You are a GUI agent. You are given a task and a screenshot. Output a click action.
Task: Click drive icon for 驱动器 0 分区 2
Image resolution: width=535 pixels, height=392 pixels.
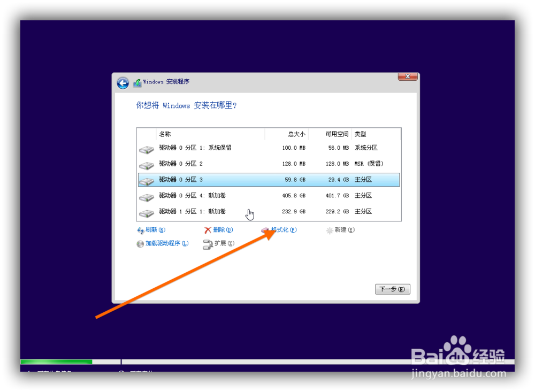[147, 165]
